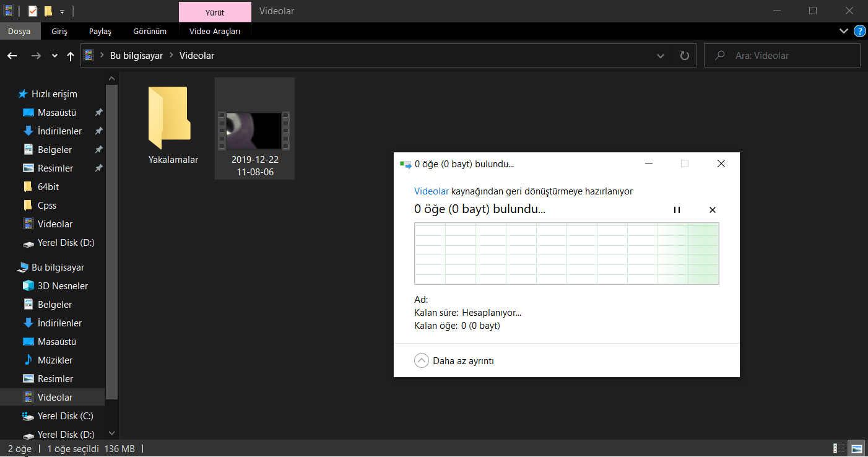Select the last Yerel Disk (D:) entry in sidebar
Viewport: 868px width, 457px height.
pos(66,434)
